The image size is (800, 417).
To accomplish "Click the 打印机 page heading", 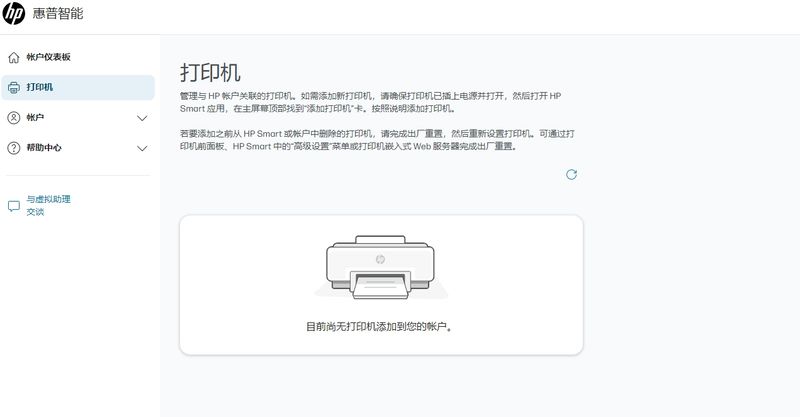I will [210, 72].
